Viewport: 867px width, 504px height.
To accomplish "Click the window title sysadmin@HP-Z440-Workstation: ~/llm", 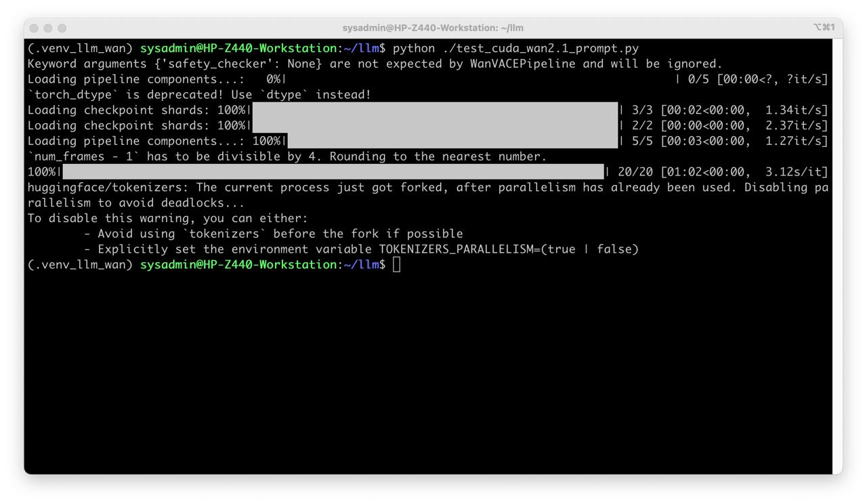I will [433, 28].
